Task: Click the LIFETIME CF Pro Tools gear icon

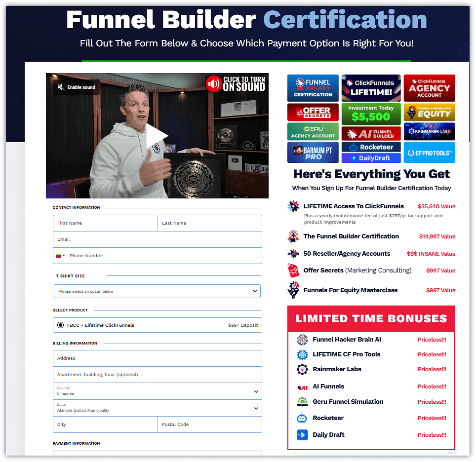Action: 302,354
